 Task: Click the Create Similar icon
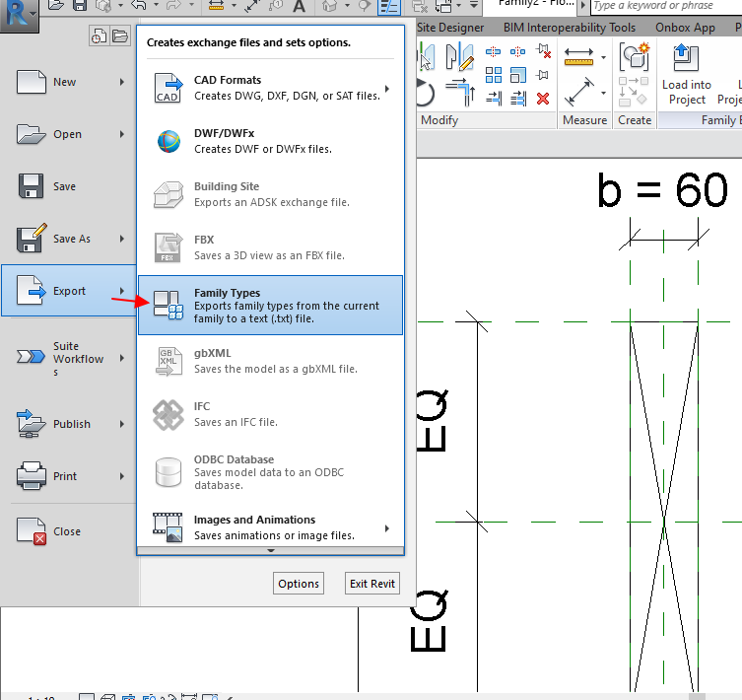coord(635,56)
